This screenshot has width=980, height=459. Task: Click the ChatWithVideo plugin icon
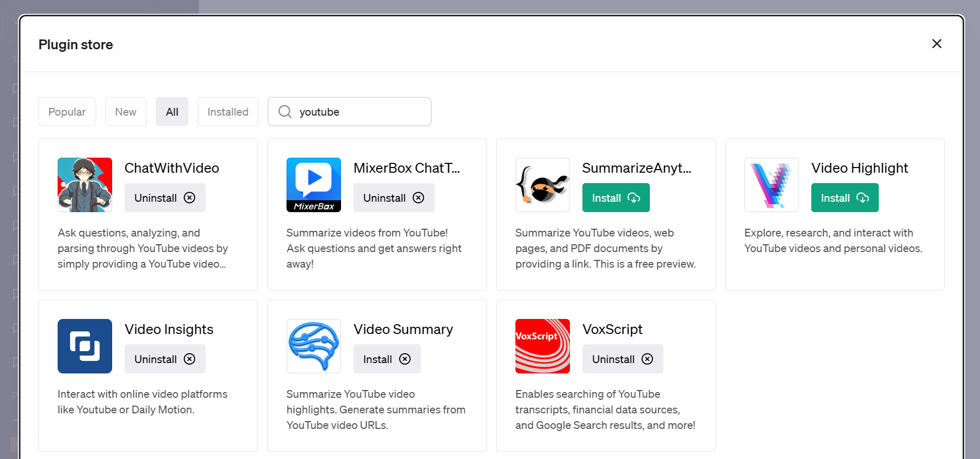click(x=85, y=185)
